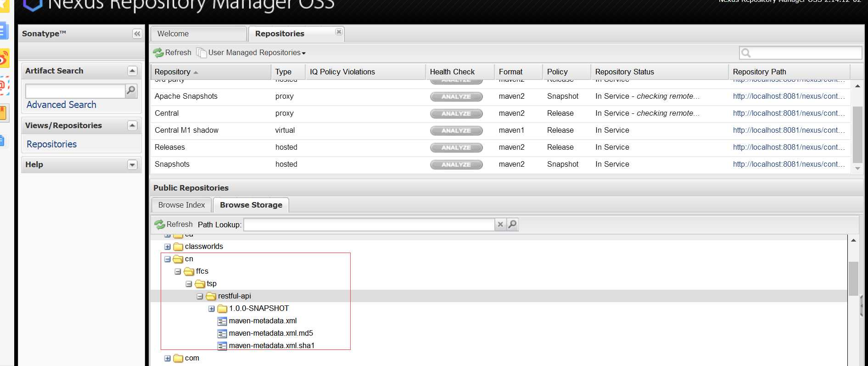The width and height of the screenshot is (868, 366).
Task: Select the classworlds folder icon
Action: [x=178, y=247]
